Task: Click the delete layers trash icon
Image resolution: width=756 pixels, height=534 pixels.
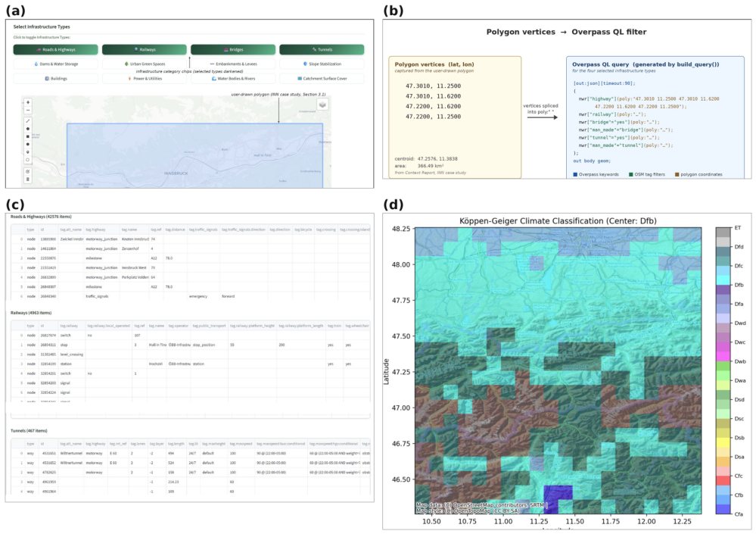Action: [x=28, y=179]
